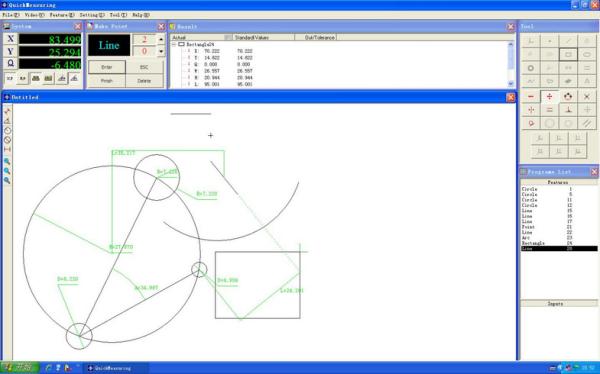Collapse the Rectangle24 tree node

pos(174,44)
